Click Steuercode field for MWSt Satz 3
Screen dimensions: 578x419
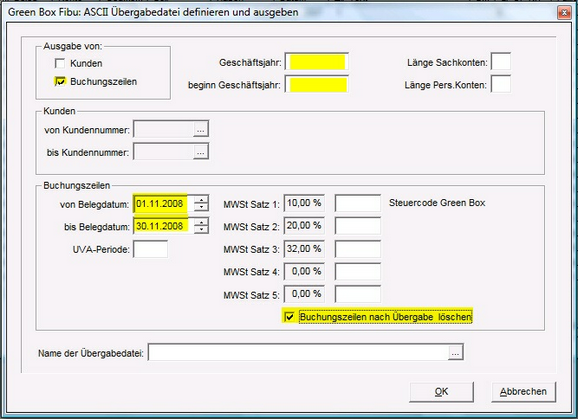pyautogui.click(x=358, y=249)
